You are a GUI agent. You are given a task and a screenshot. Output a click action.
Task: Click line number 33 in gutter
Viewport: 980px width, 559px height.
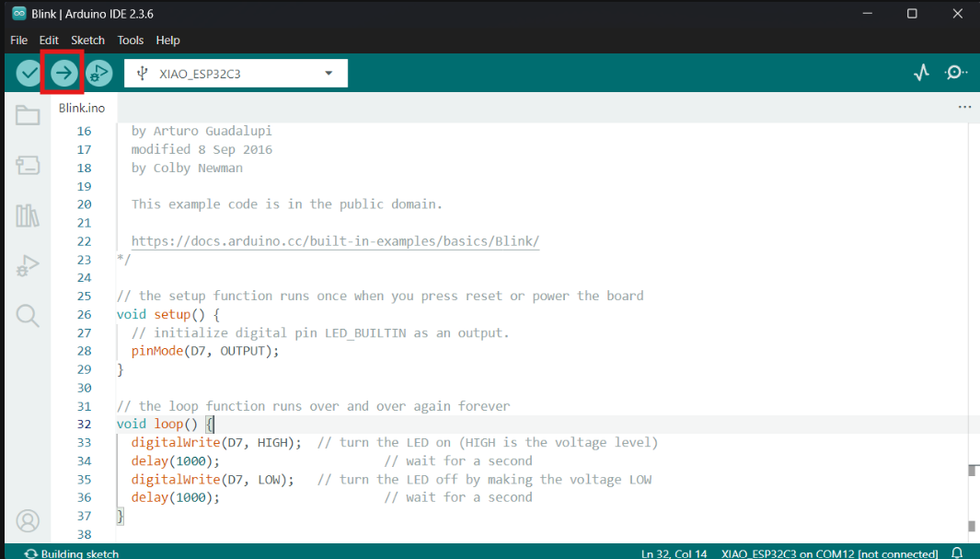(x=85, y=443)
